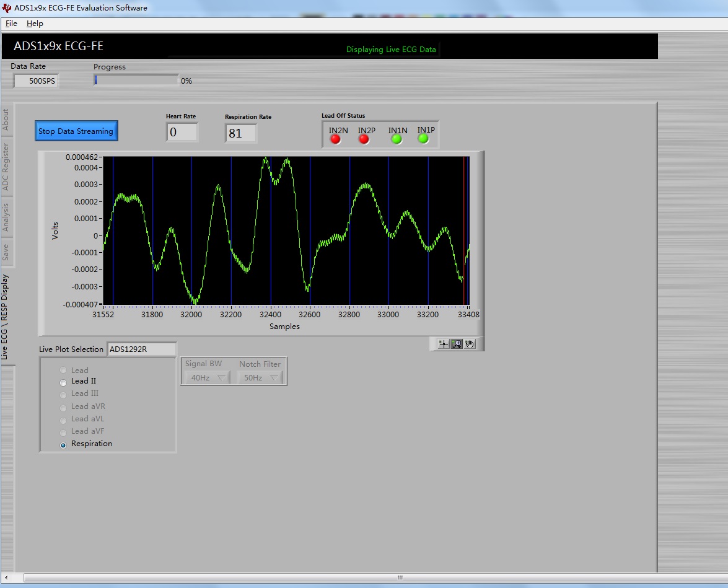Viewport: 728px width, 588px height.
Task: Open the Notch Filter 50Hz dropdown
Action: point(260,378)
